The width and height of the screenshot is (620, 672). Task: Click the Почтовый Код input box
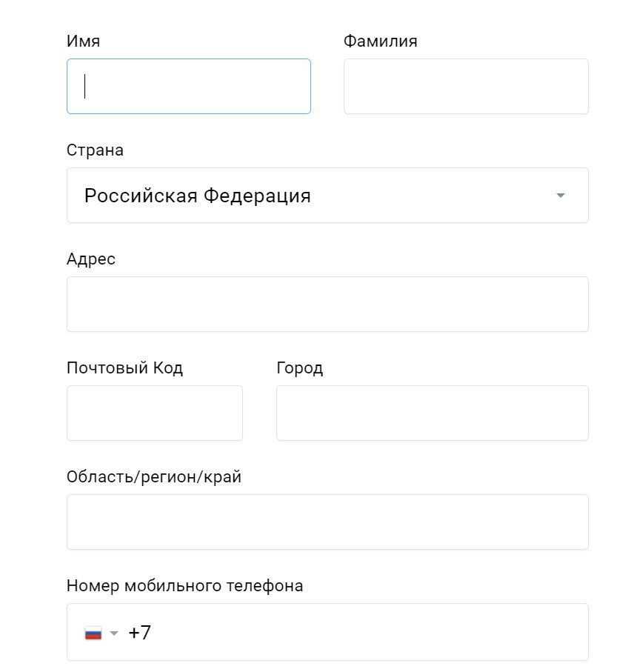(155, 413)
